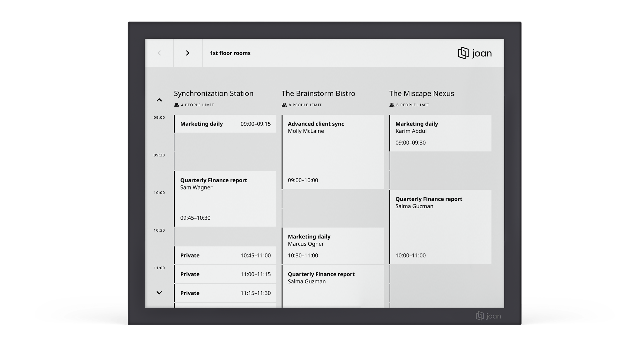
Task: Collapse the schedule using the up chevron
Action: [x=159, y=100]
